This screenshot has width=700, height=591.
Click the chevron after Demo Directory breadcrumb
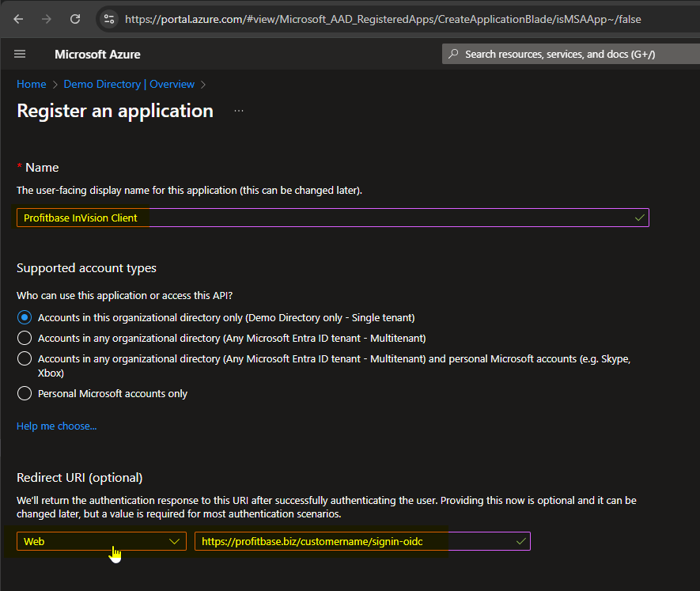(203, 85)
